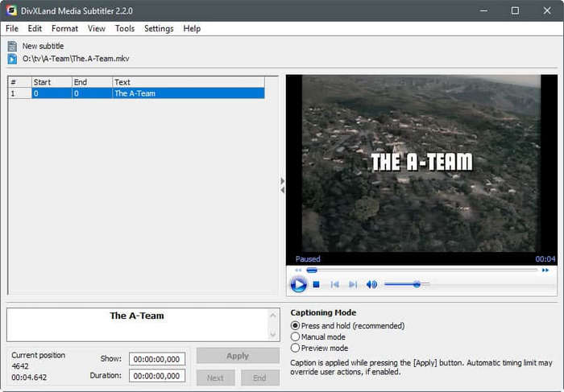
Task: Open the Settings menu
Action: (159, 29)
